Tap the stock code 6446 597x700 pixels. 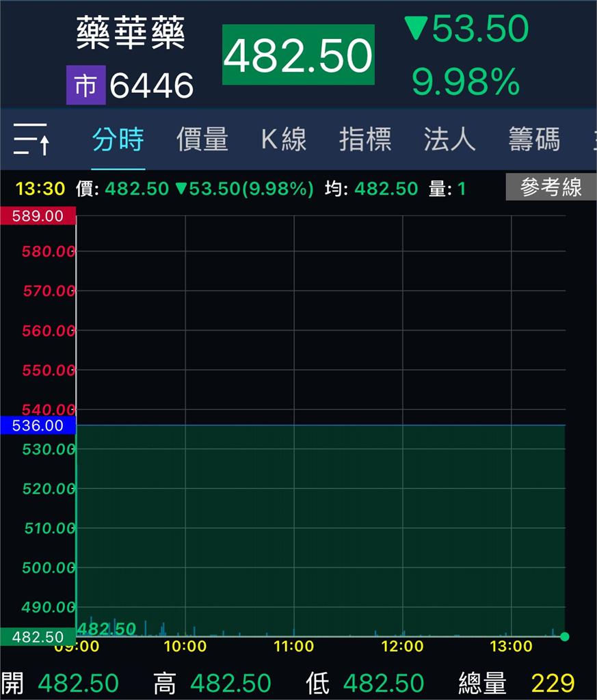(152, 85)
